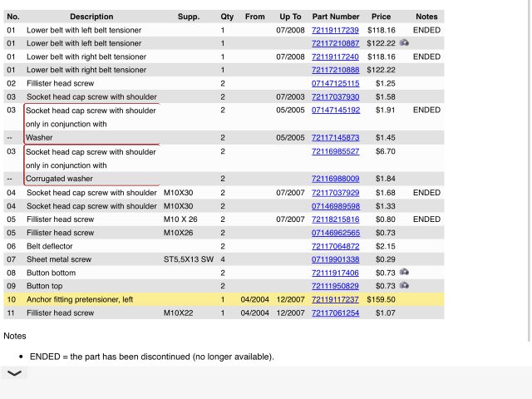Screen dimensions: 532x399
Task: Click discontinued part number 07147145192
Action: tap(335, 110)
